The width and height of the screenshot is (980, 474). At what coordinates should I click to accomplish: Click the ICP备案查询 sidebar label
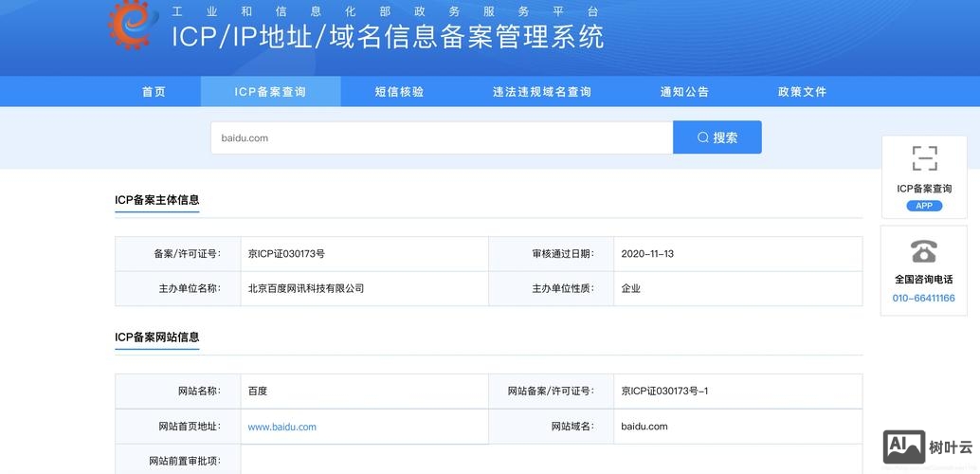coord(924,189)
